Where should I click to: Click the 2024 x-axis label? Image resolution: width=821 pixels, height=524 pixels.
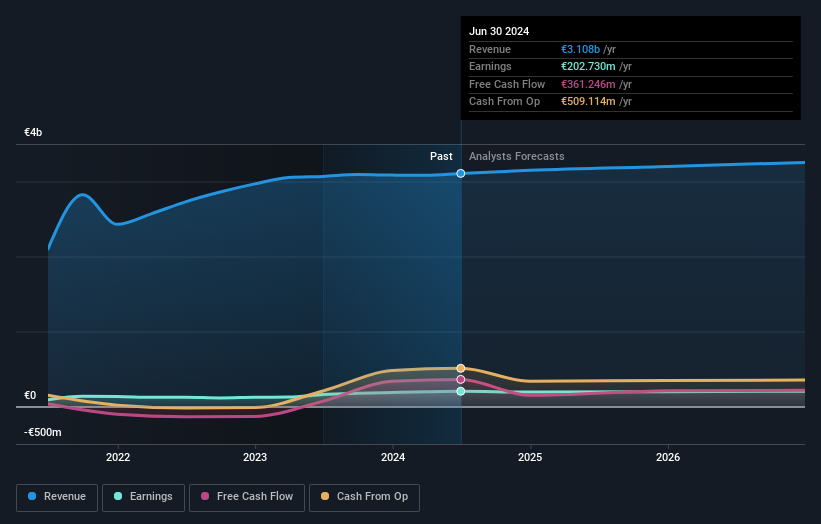tap(393, 457)
